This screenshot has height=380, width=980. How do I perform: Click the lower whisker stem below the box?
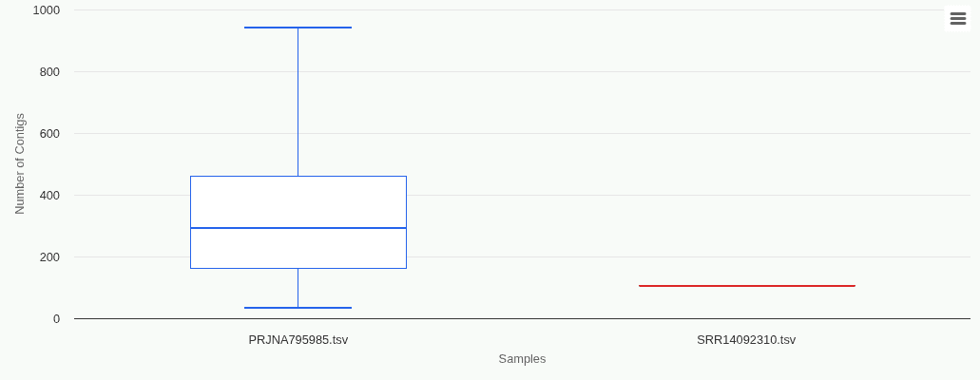point(298,288)
